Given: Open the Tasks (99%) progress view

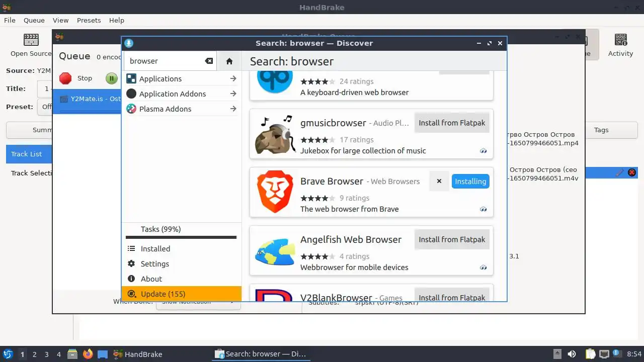Looking at the screenshot, I should pyautogui.click(x=181, y=231).
